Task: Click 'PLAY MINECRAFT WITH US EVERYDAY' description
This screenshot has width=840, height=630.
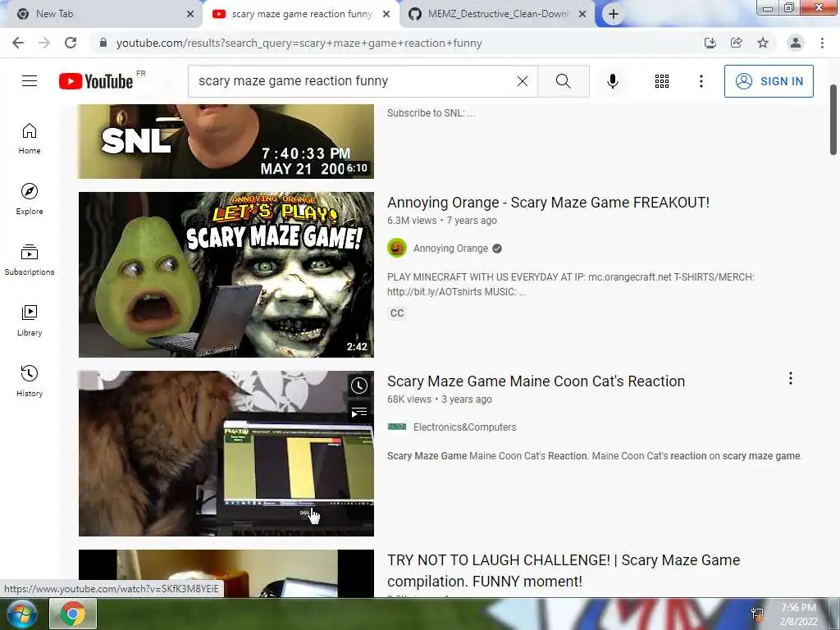Action: point(571,285)
